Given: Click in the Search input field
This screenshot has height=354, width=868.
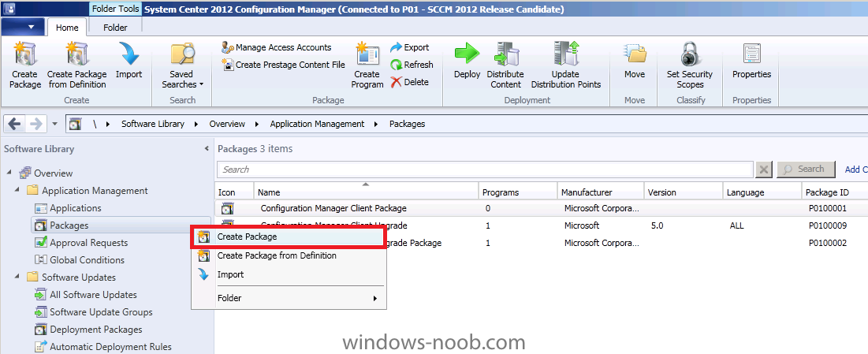Looking at the screenshot, I should 485,170.
